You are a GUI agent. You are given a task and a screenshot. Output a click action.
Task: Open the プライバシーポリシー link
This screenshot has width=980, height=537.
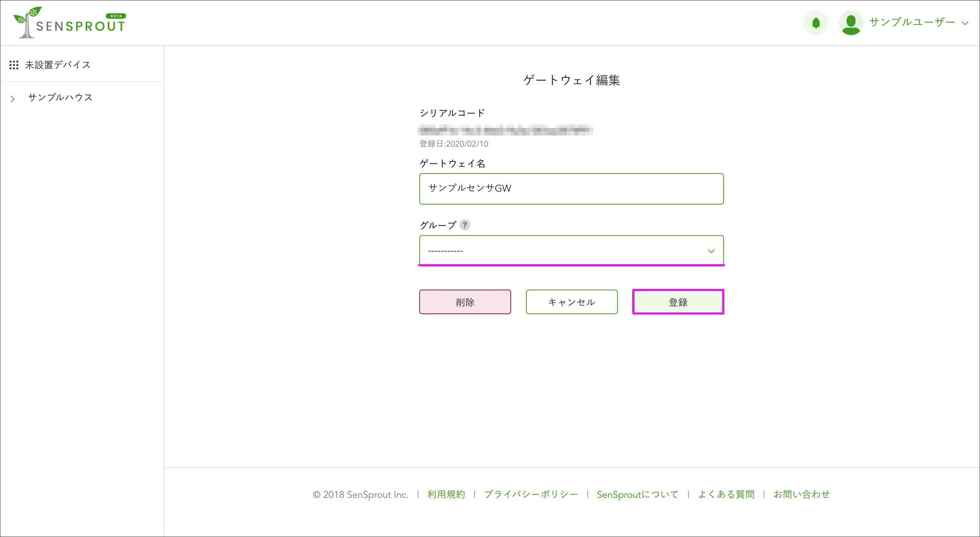point(531,494)
